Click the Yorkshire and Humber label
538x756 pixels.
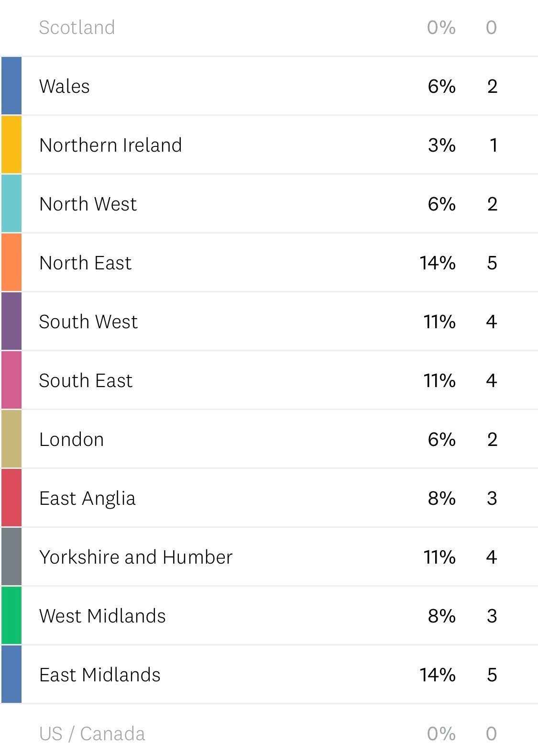click(x=136, y=557)
